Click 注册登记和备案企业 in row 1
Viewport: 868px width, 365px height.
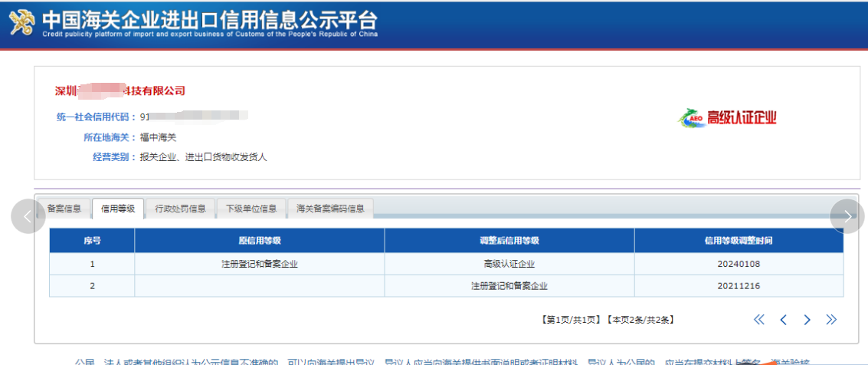coord(260,265)
